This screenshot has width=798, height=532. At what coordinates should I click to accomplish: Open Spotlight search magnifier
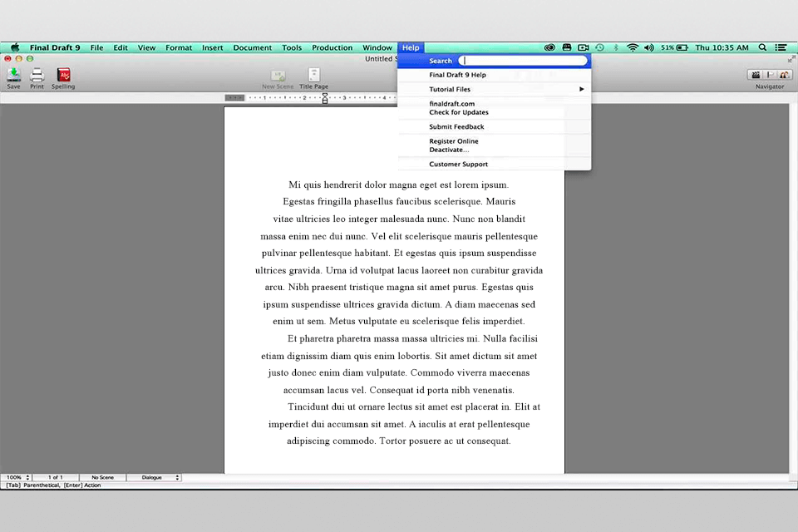point(762,47)
